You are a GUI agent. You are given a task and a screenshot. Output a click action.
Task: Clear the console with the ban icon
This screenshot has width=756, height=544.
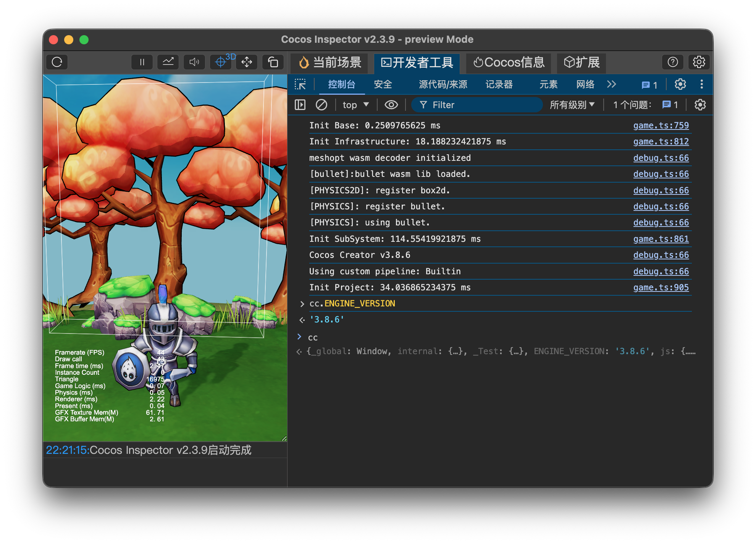321,105
